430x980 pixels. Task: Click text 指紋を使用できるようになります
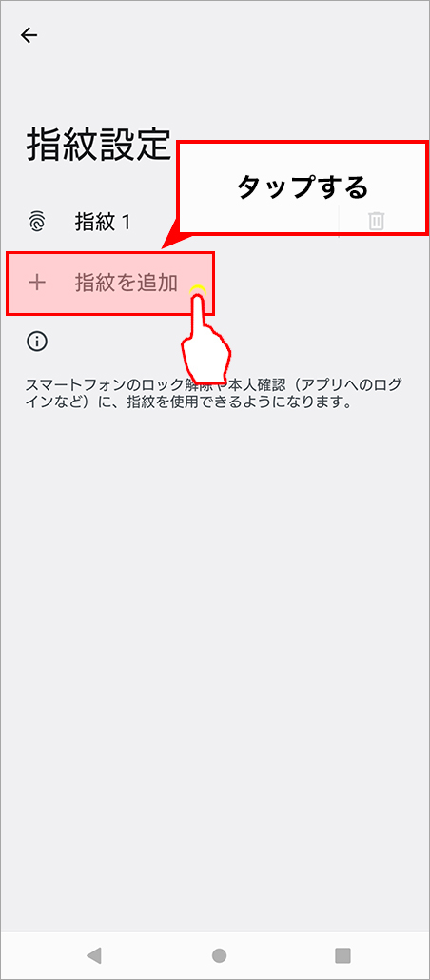click(236, 402)
